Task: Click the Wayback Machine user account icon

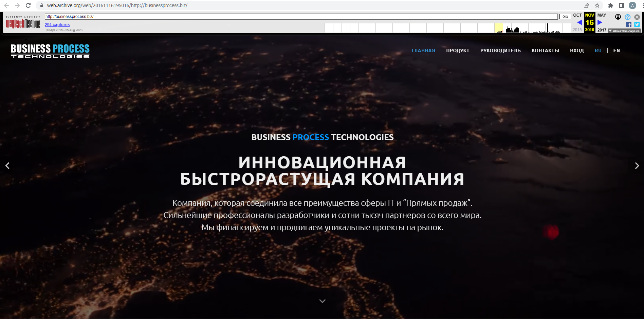Action: coord(618,17)
